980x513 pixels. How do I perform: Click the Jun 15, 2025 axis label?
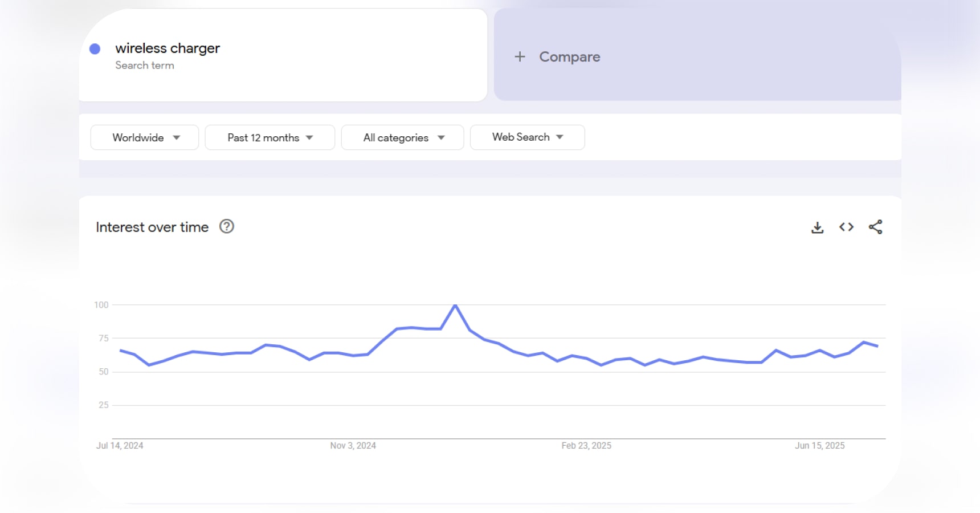820,446
